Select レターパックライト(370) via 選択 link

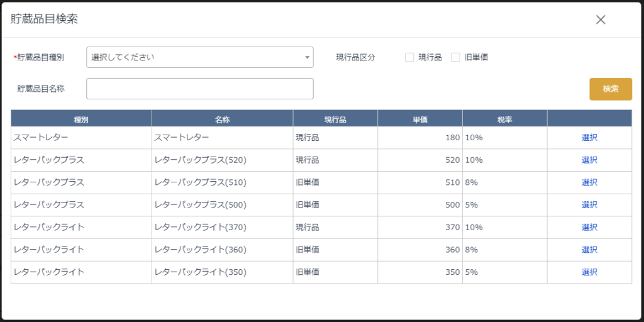click(x=589, y=227)
